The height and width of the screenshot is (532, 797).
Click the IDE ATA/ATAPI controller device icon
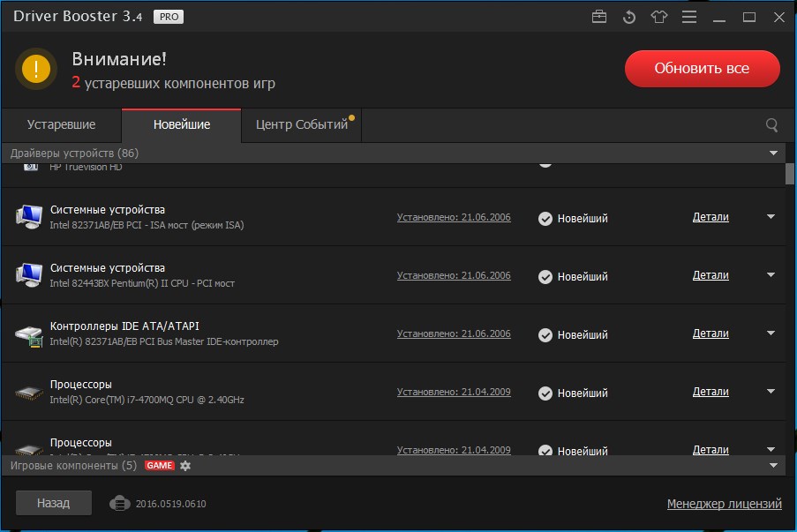coord(29,335)
